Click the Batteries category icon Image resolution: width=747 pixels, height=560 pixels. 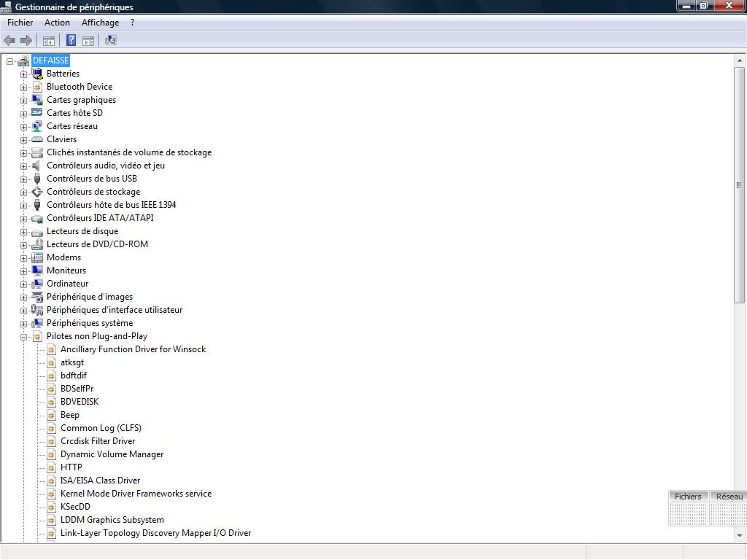click(x=37, y=74)
